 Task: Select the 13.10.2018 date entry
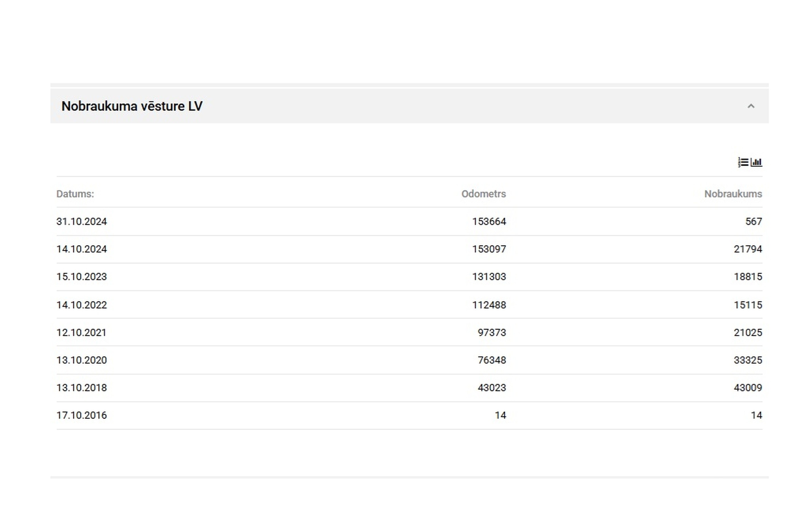click(x=82, y=388)
